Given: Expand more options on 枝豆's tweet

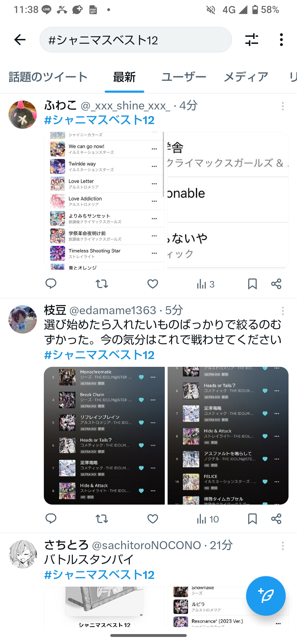Looking at the screenshot, I should [x=283, y=311].
